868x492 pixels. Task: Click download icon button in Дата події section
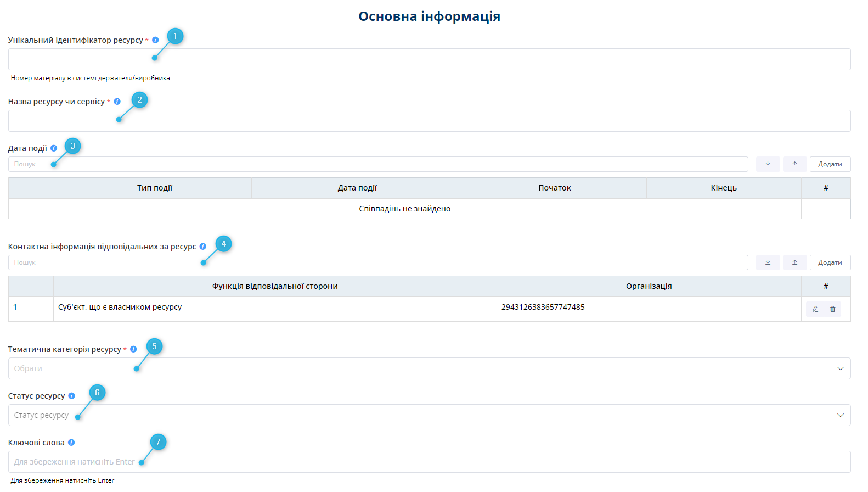coord(768,164)
